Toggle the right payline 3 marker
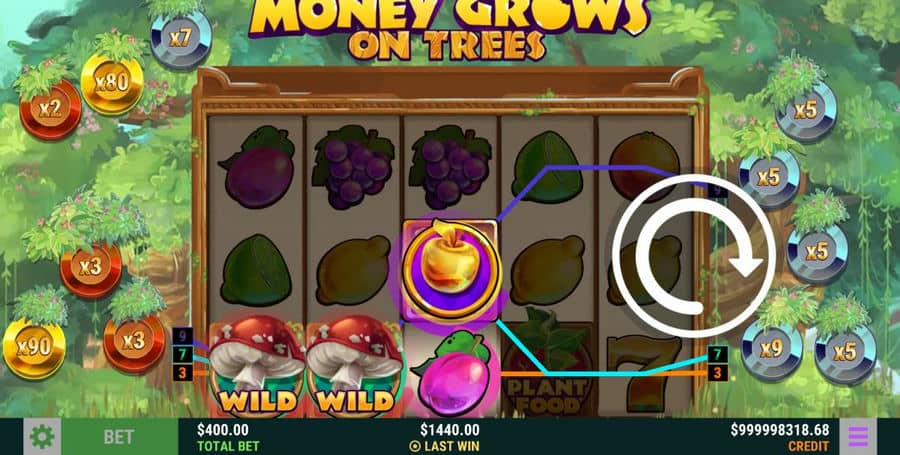 [717, 373]
